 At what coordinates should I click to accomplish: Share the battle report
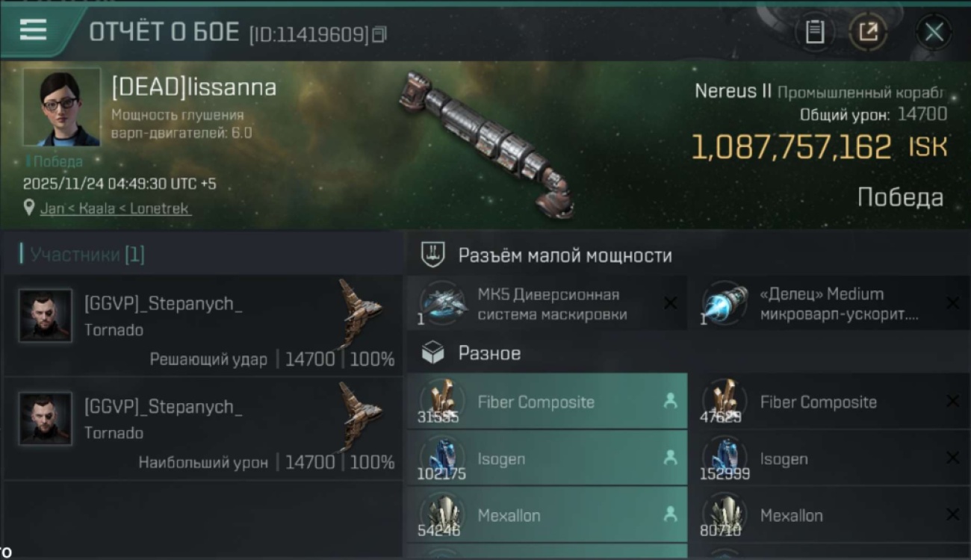click(868, 32)
